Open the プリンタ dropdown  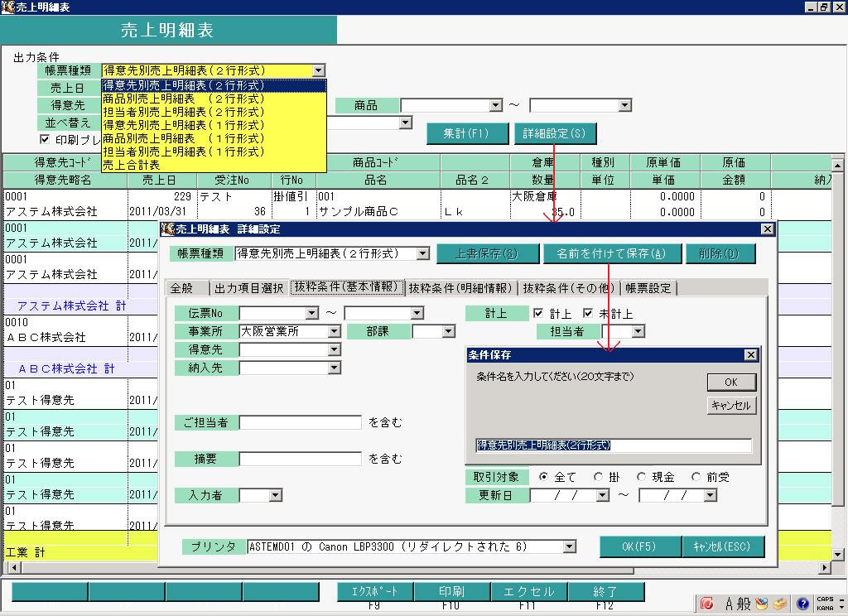570,546
